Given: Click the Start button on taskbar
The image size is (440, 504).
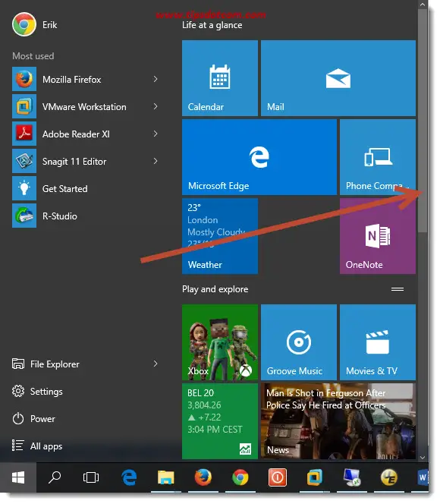Looking at the screenshot, I should [x=18, y=477].
